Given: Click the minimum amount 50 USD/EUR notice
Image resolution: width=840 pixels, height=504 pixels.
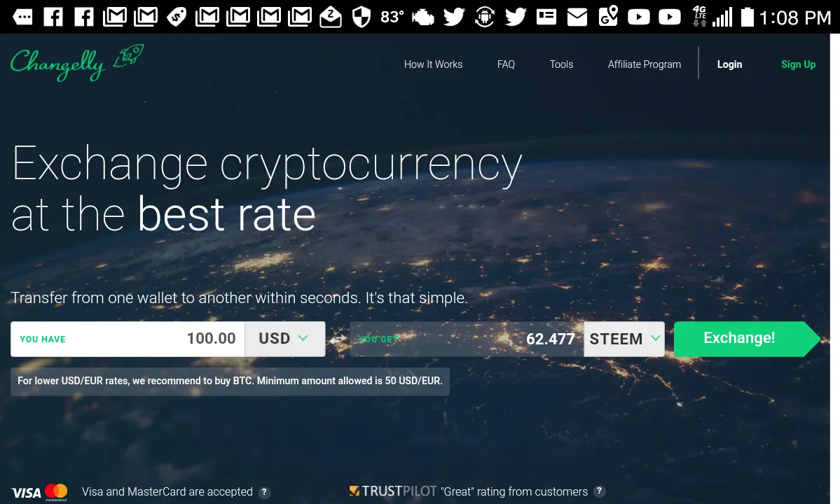Looking at the screenshot, I should (x=230, y=381).
